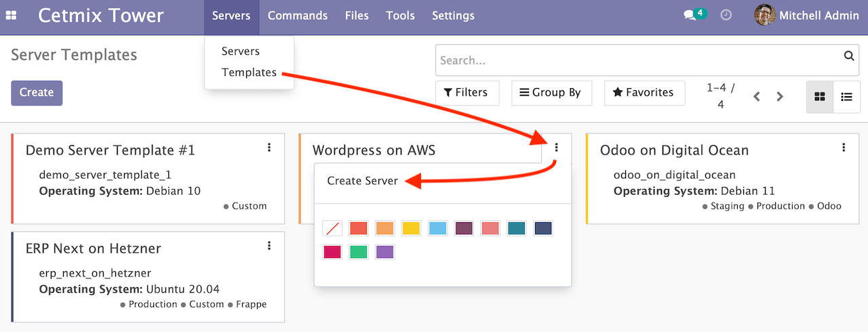Click Operating System Debian 11 text

click(x=694, y=191)
